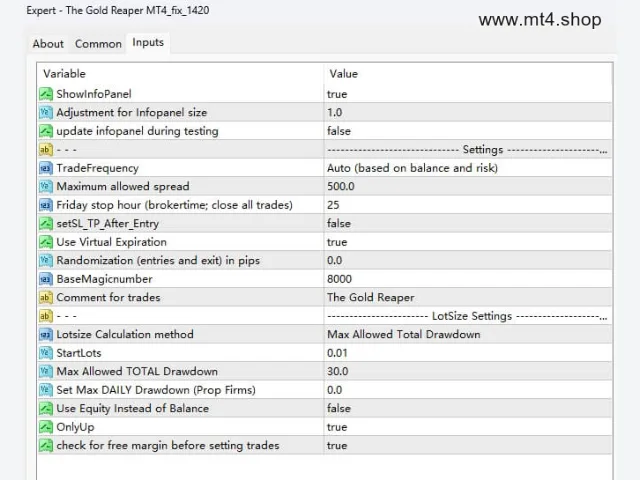
Task: Change update infopanel during testing value false
Action: tap(339, 131)
